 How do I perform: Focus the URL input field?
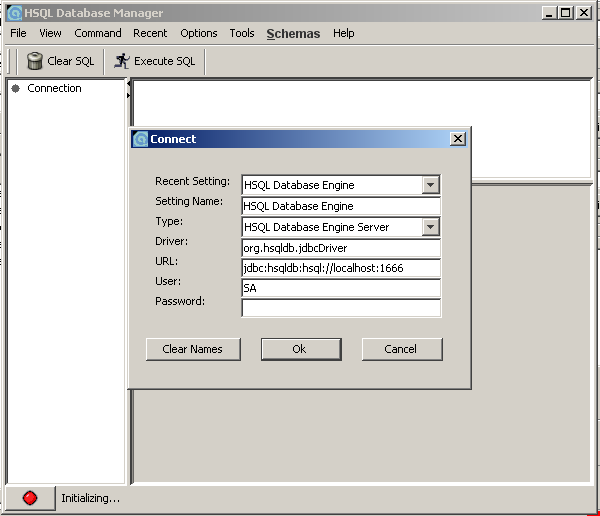341,268
